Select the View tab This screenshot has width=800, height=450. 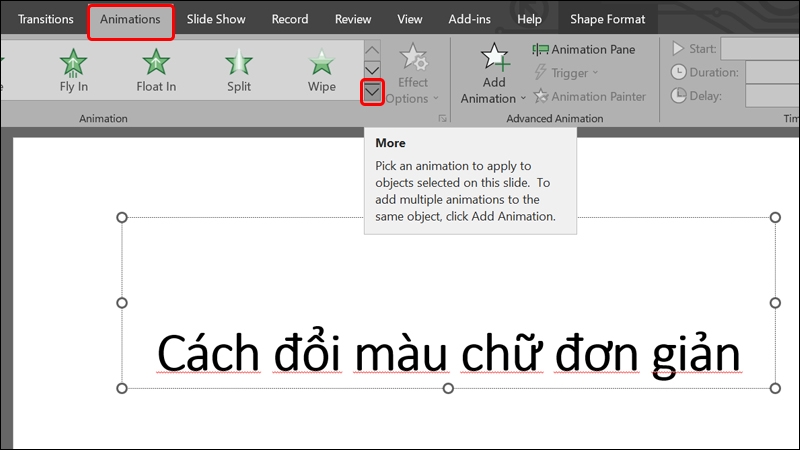410,19
